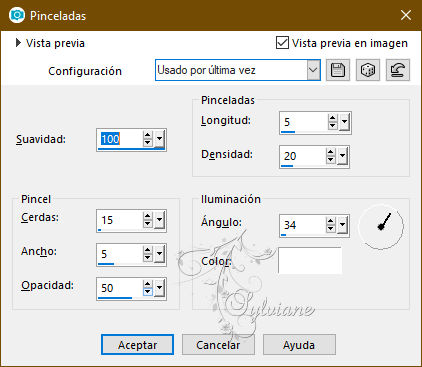Click the Cancelar button
Image resolution: width=422 pixels, height=367 pixels.
tap(218, 345)
